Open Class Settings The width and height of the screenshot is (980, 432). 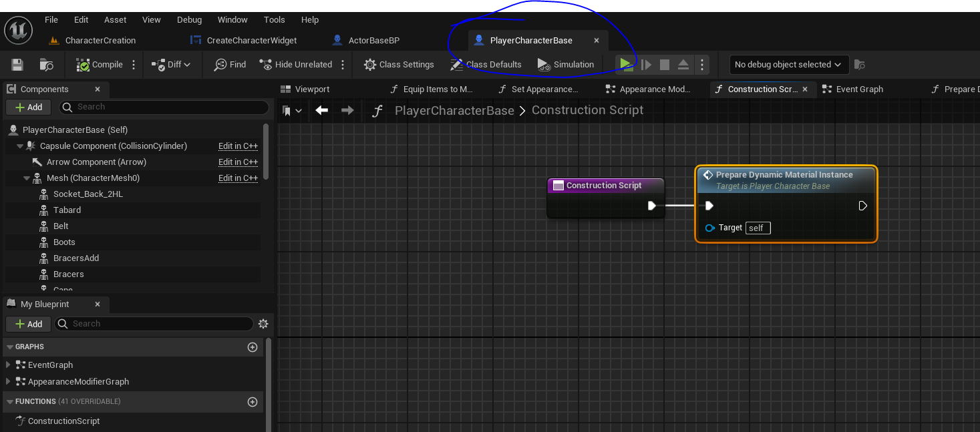click(399, 65)
